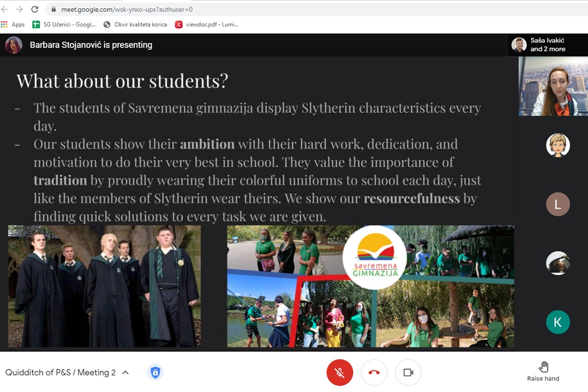Reload page with browser refresh icon
The width and height of the screenshot is (588, 392).
coord(34,9)
